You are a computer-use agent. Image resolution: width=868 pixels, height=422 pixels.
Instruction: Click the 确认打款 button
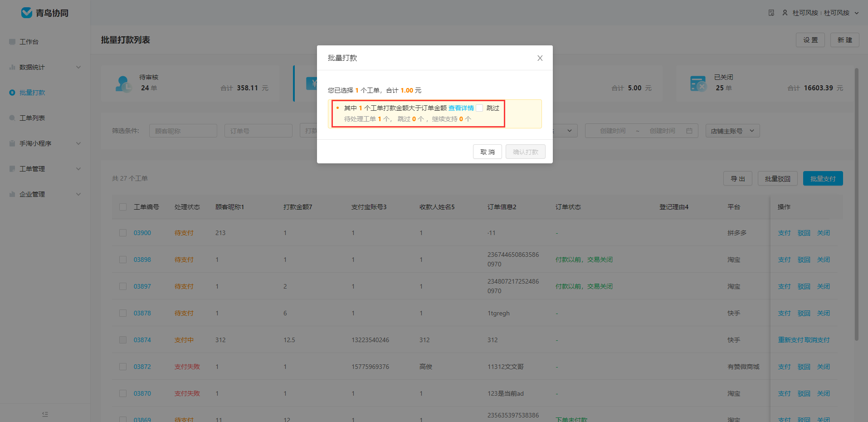(x=526, y=152)
